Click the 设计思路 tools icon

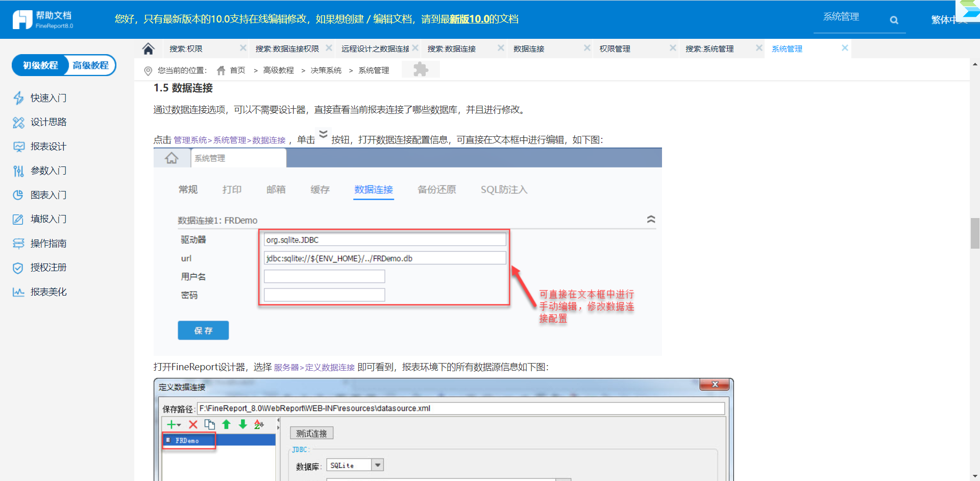pos(18,122)
